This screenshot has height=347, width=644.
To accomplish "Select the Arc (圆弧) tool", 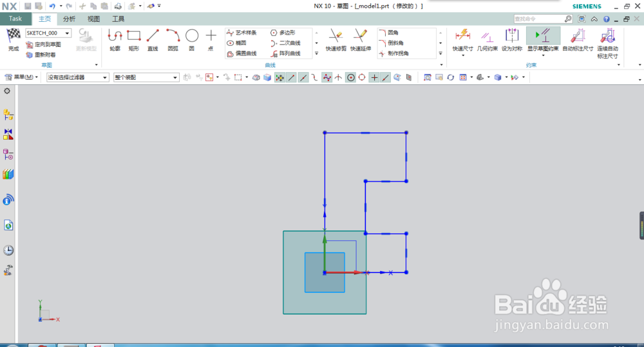I will tap(173, 41).
